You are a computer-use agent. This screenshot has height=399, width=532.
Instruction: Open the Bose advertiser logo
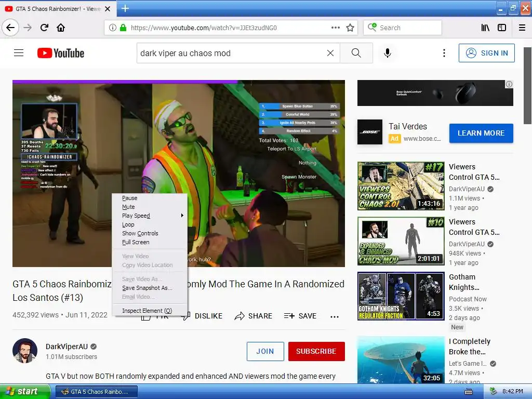[370, 132]
